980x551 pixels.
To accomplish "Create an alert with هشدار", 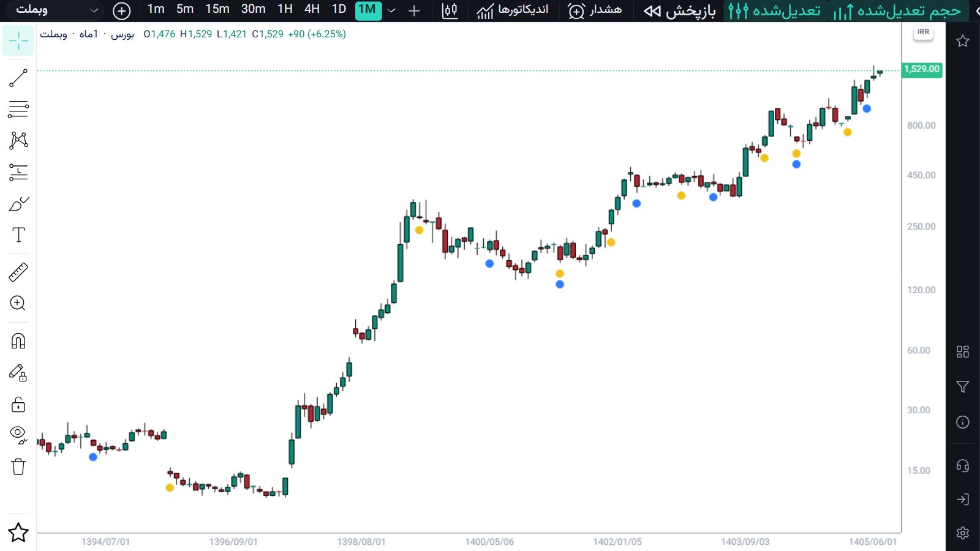I will click(x=595, y=10).
